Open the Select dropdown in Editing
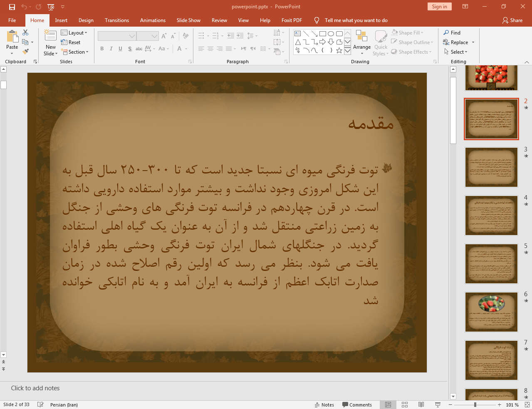532x409 pixels. tap(456, 52)
